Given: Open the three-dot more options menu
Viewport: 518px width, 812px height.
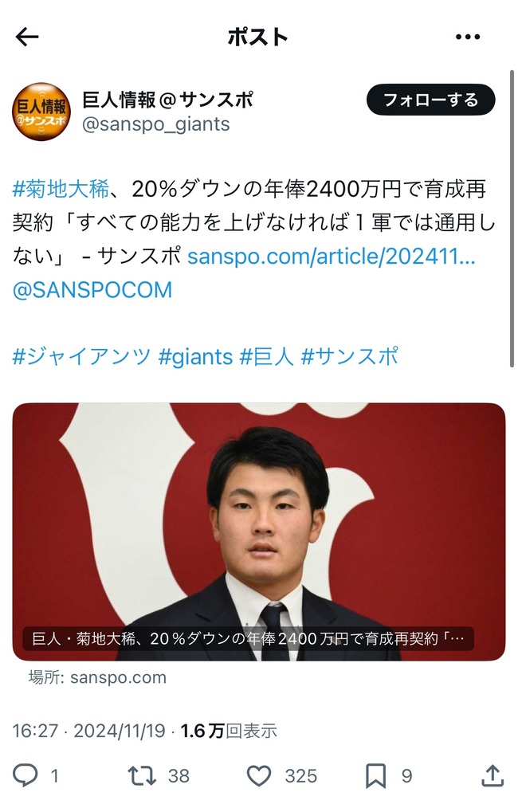Looking at the screenshot, I should pos(468,37).
